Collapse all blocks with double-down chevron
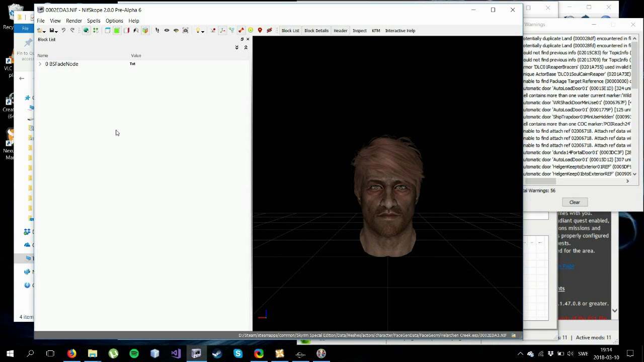This screenshot has height=362, width=644. pyautogui.click(x=236, y=47)
